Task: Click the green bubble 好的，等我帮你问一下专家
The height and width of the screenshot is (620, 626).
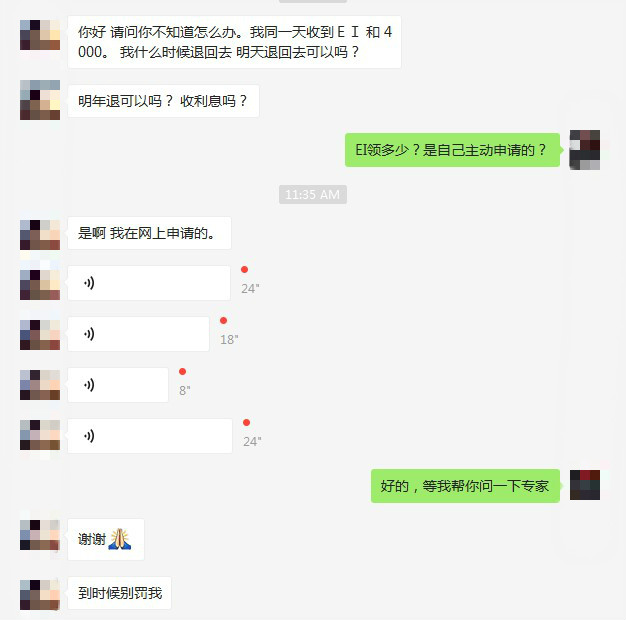Action: 465,486
